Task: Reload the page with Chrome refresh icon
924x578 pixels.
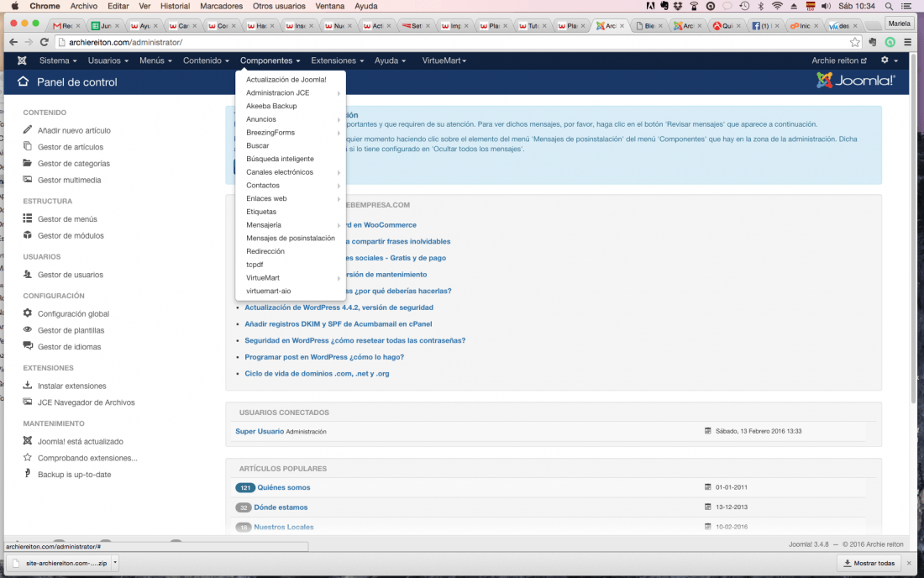Action: pyautogui.click(x=45, y=42)
